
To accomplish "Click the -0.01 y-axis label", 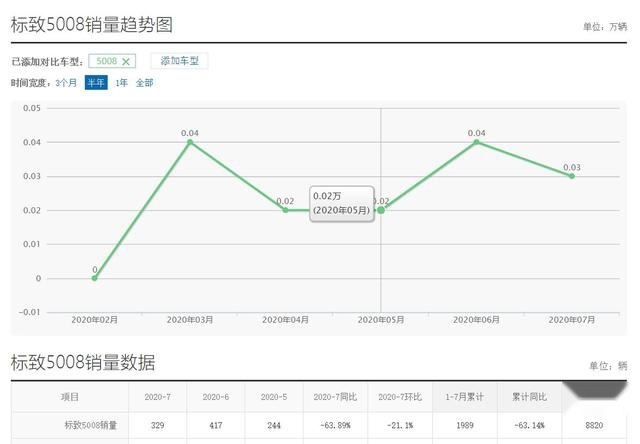I will click(29, 312).
